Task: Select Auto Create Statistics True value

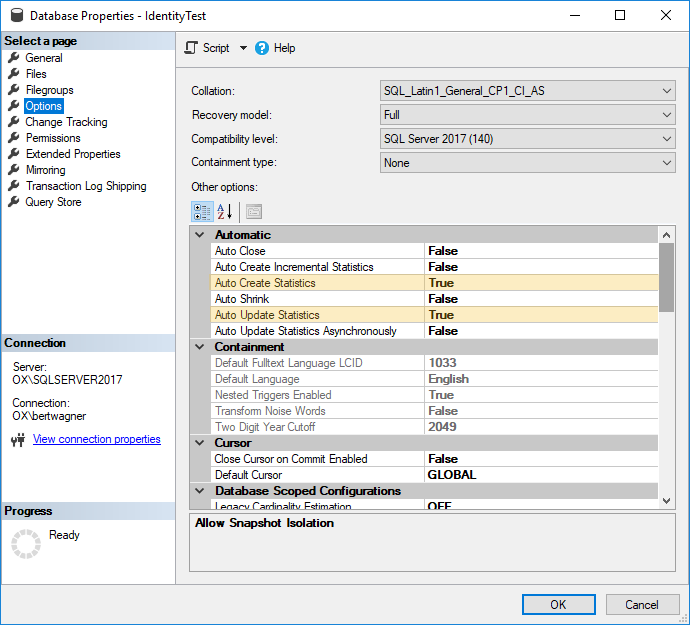Action: (x=541, y=283)
